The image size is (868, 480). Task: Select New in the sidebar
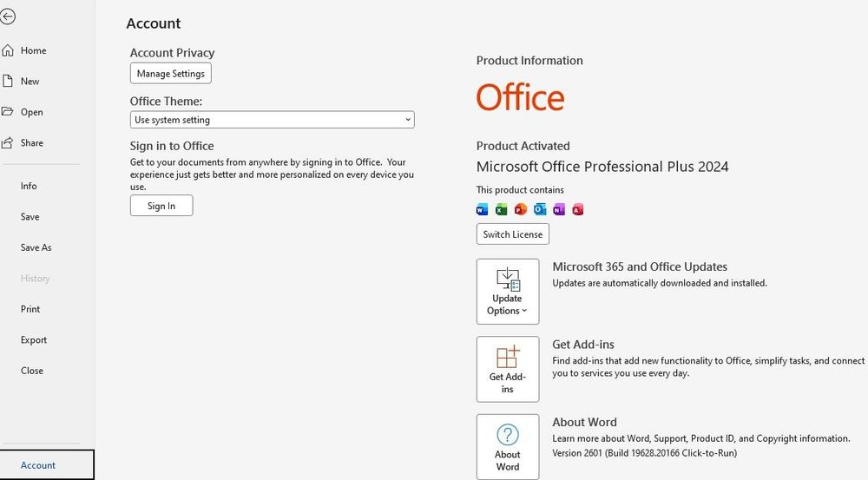coord(30,82)
